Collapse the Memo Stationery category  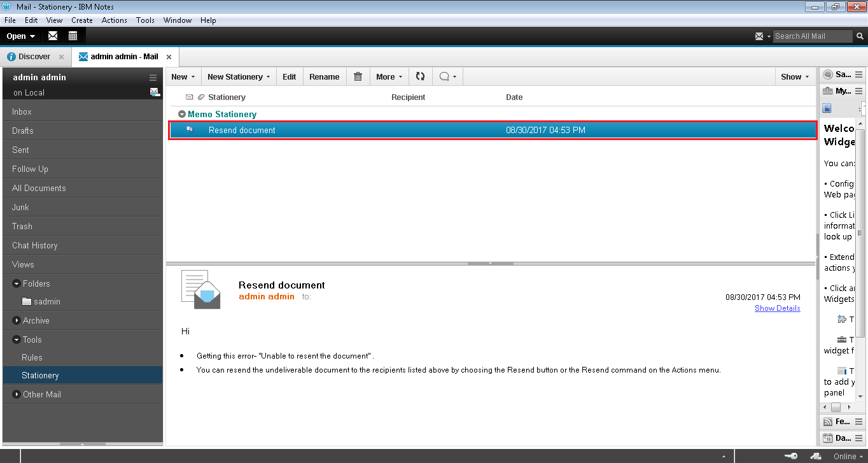click(182, 115)
